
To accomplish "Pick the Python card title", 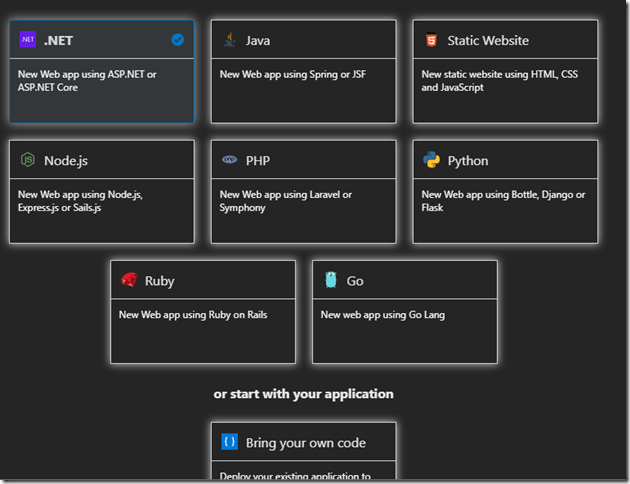I will click(468, 161).
